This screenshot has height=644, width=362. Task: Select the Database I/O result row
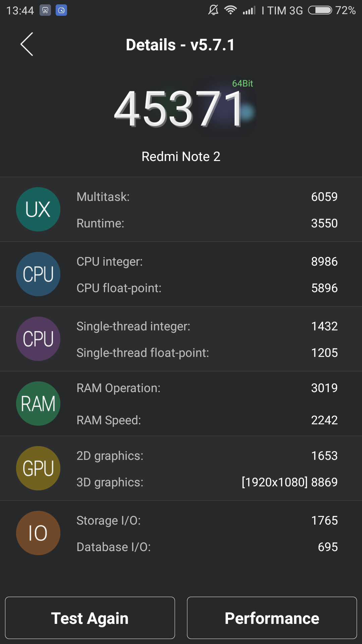[x=207, y=547]
